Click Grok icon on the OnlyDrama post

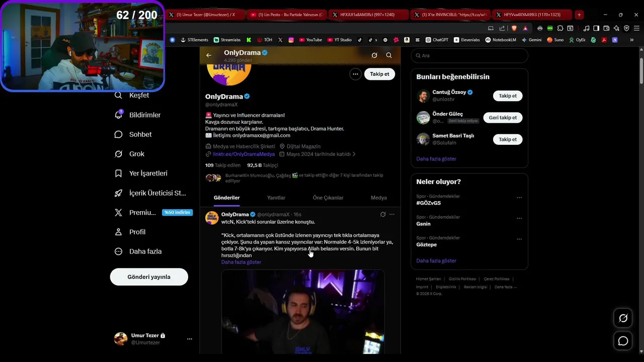point(383,214)
